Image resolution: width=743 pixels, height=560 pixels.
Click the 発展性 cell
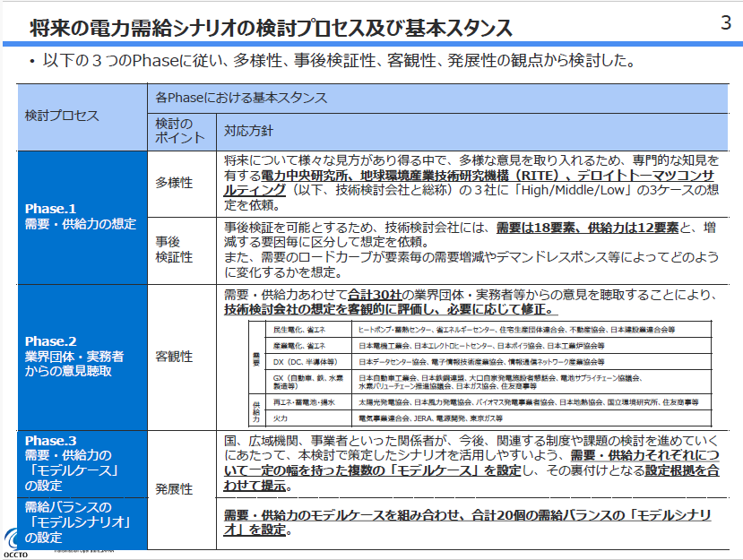coord(182,490)
